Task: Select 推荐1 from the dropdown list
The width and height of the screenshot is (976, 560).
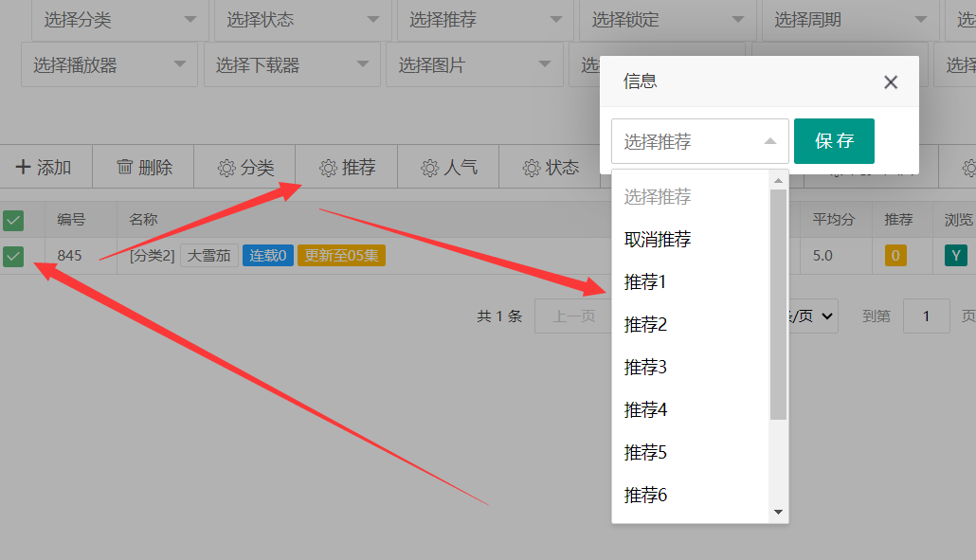Action: click(x=690, y=281)
